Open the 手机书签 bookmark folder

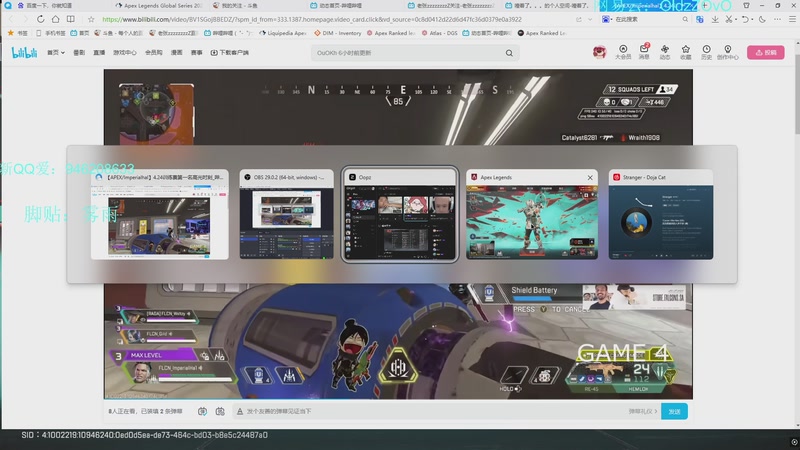click(x=51, y=33)
